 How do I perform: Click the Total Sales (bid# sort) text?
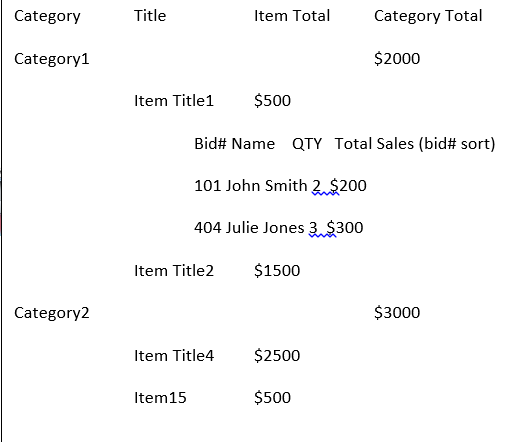coord(415,144)
